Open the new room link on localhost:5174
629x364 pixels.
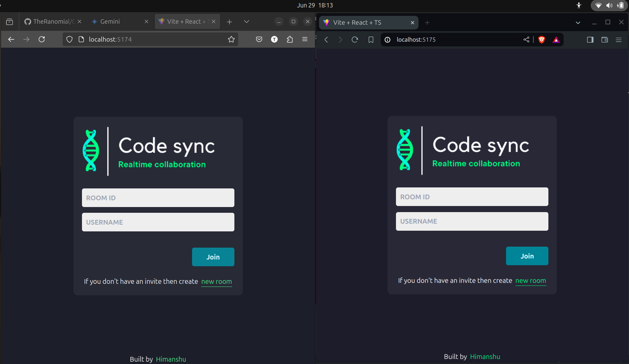(216, 282)
